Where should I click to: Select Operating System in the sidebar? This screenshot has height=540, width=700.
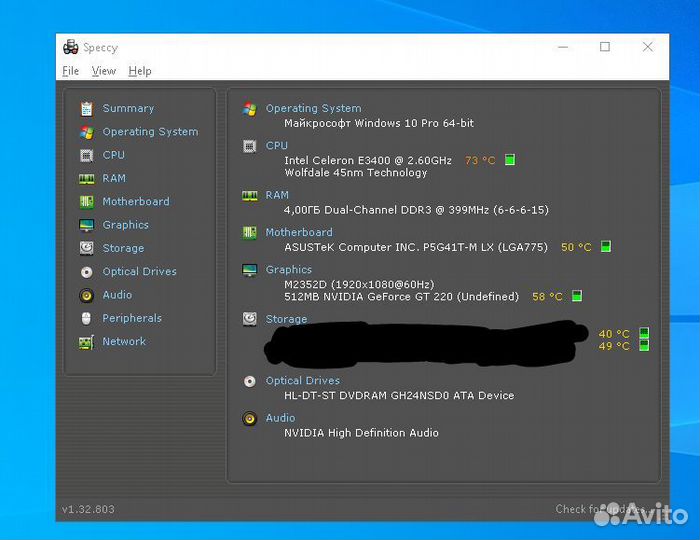click(150, 132)
